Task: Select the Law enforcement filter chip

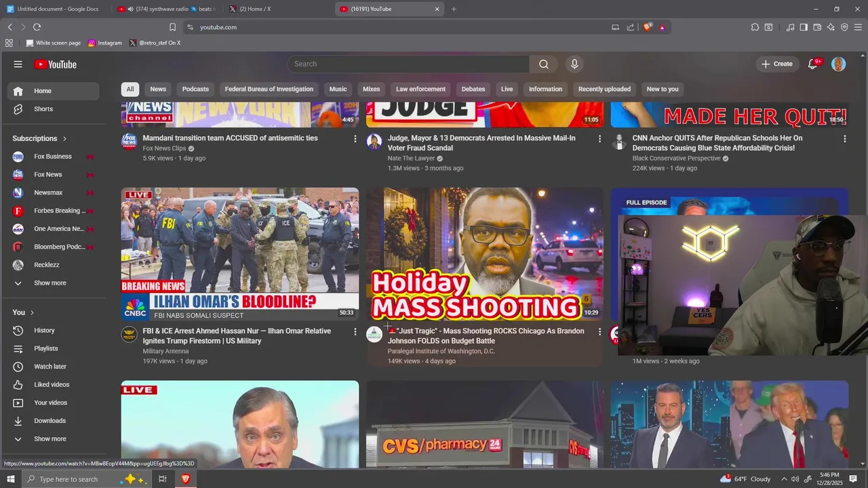Action: pos(420,89)
